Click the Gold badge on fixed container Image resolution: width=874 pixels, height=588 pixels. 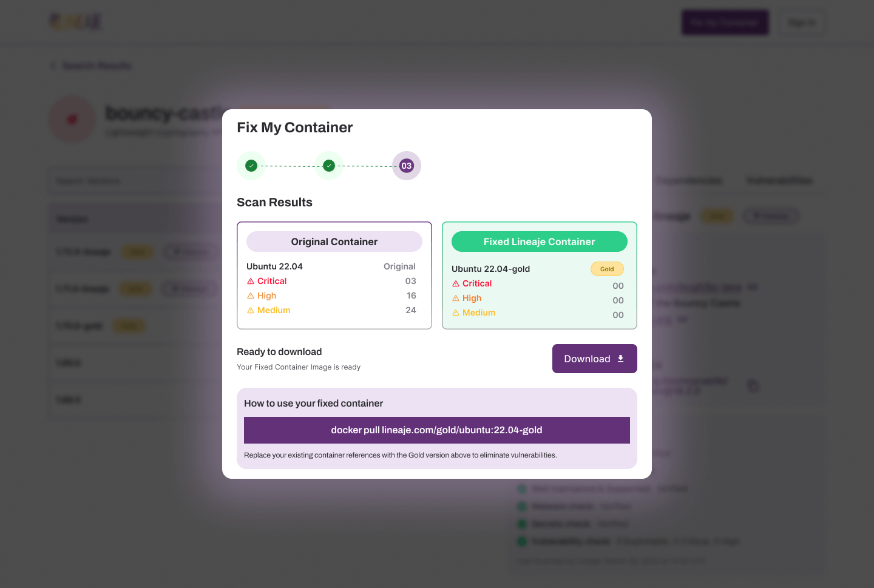coord(607,269)
